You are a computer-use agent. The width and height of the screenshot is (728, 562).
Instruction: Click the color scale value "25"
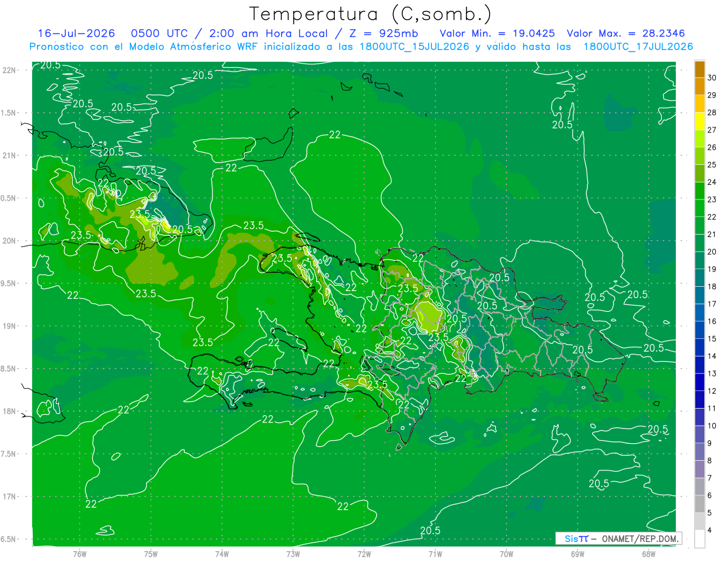tap(712, 165)
